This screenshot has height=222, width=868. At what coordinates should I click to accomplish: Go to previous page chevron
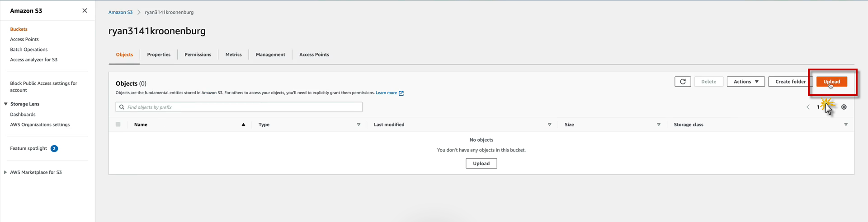[x=808, y=107]
